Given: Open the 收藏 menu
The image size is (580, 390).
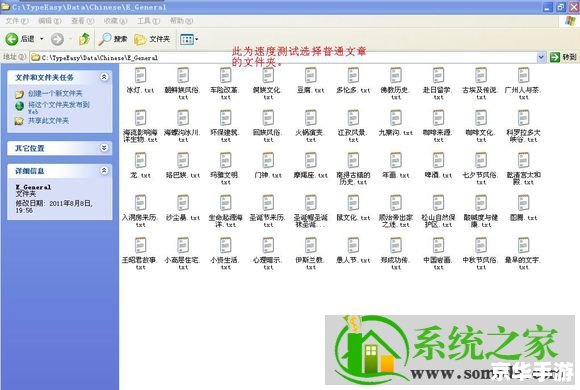Looking at the screenshot, I should click(115, 21).
